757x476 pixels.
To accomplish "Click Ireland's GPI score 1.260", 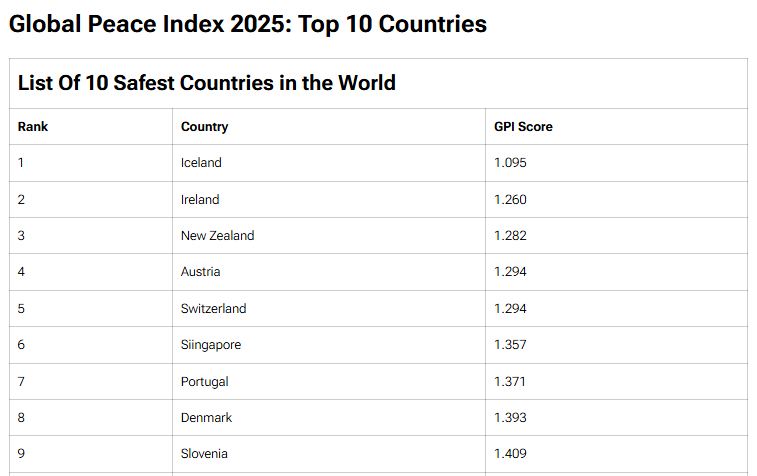I will (510, 199).
